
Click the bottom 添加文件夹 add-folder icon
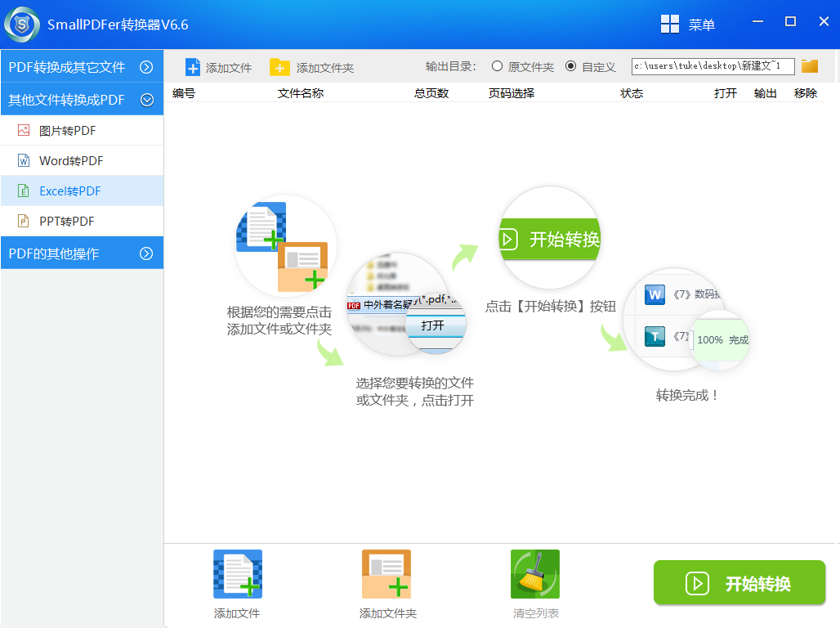(386, 573)
